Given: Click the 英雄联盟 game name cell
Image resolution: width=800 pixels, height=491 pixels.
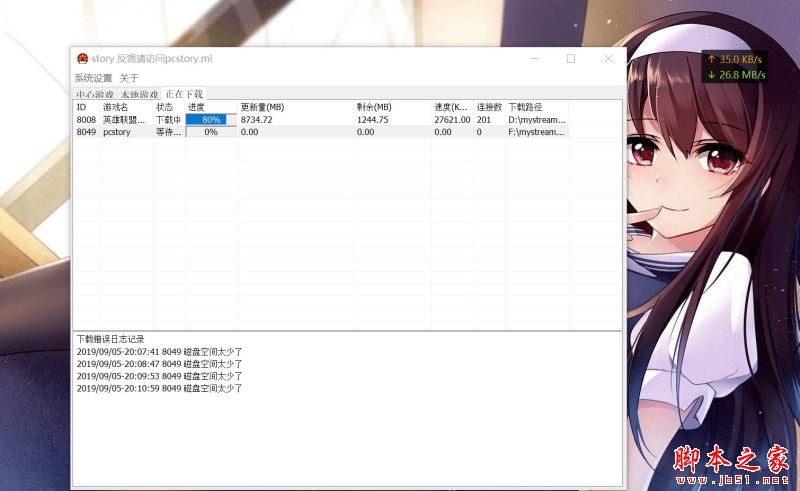Looking at the screenshot, I should (x=124, y=119).
